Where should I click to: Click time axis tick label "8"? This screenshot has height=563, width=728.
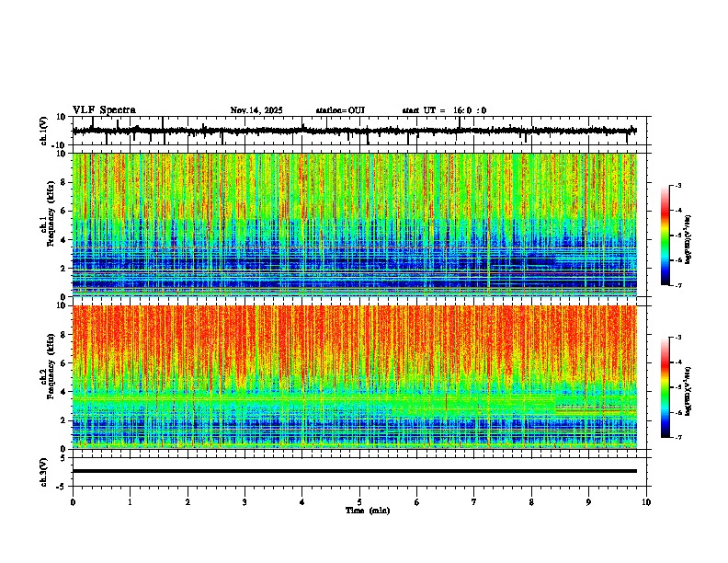pyautogui.click(x=531, y=502)
